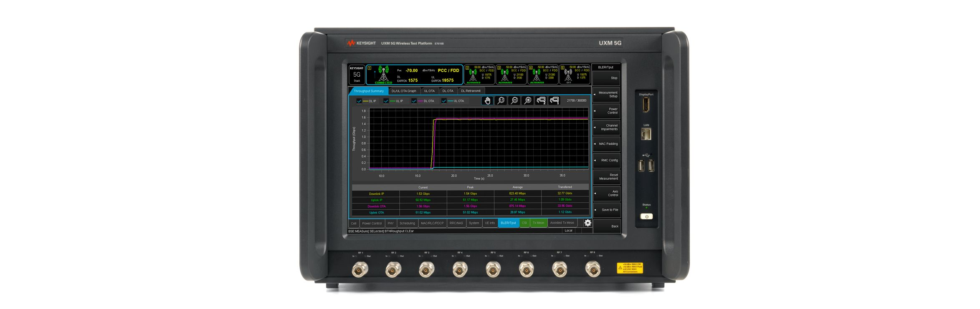Open the UL OTA tab
980x309 pixels.
429,91
